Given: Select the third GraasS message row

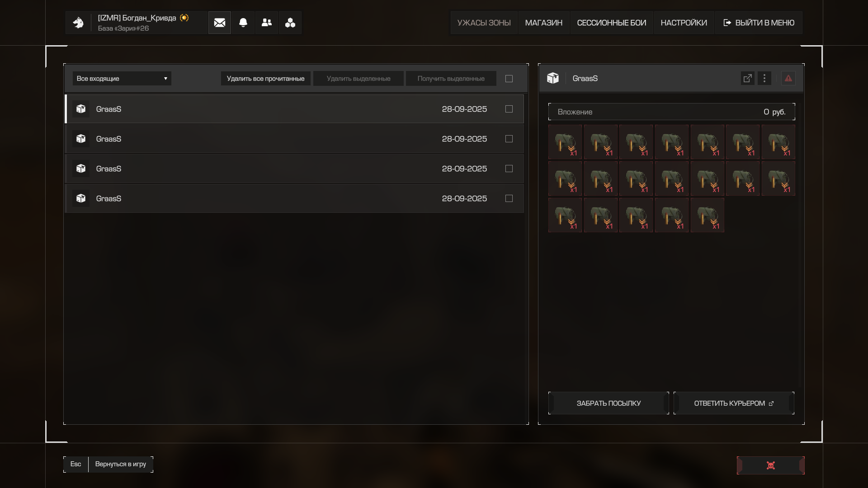Looking at the screenshot, I should pos(271,169).
